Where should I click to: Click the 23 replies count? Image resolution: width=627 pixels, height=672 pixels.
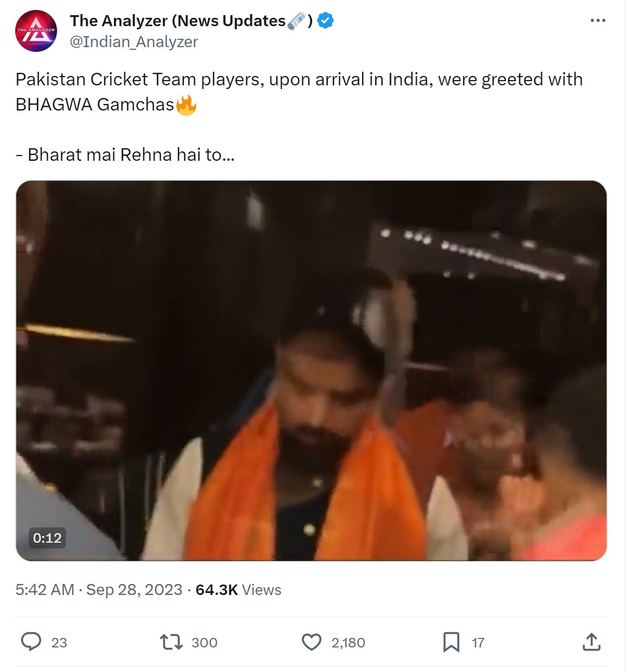coord(59,643)
